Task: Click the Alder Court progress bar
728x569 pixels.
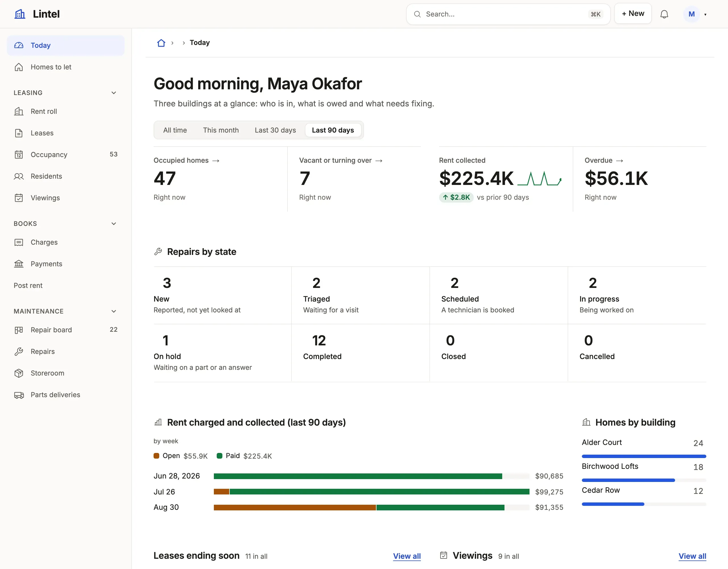Action: 644,456
